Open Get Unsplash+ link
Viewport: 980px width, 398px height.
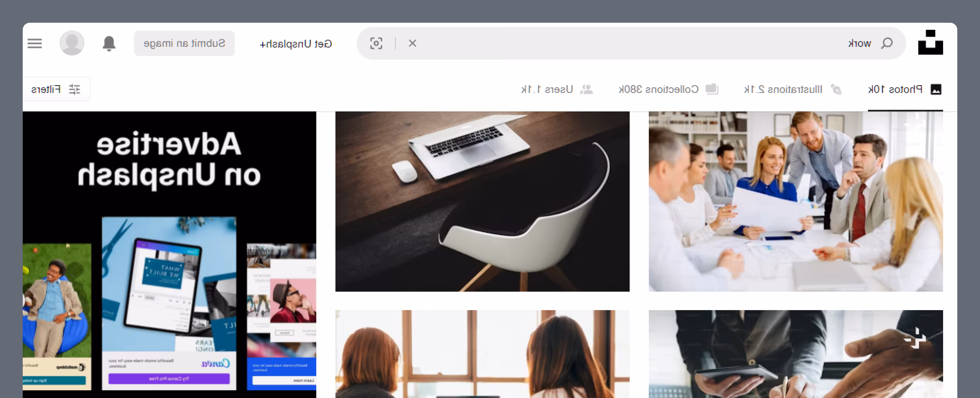coord(296,44)
